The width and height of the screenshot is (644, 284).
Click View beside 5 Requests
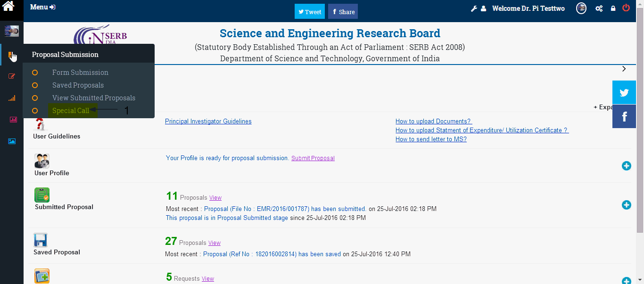click(208, 279)
